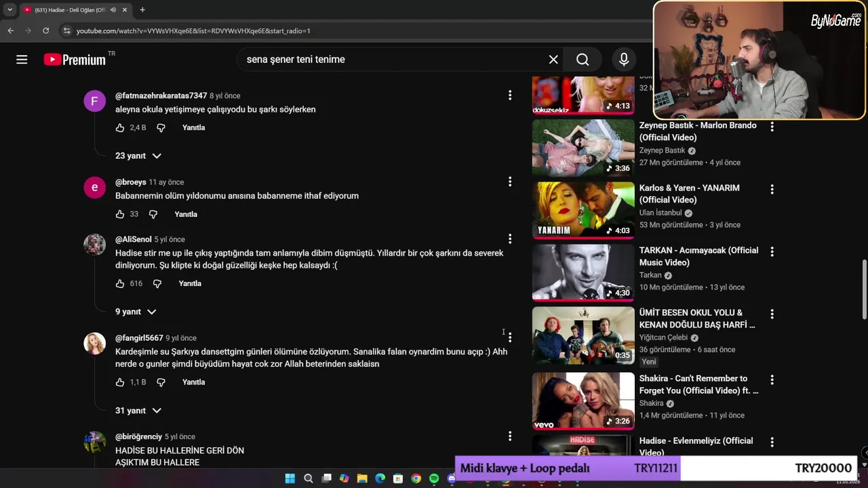Image resolution: width=868 pixels, height=488 pixels.
Task: Clear the search box with the X
Action: click(x=553, y=60)
